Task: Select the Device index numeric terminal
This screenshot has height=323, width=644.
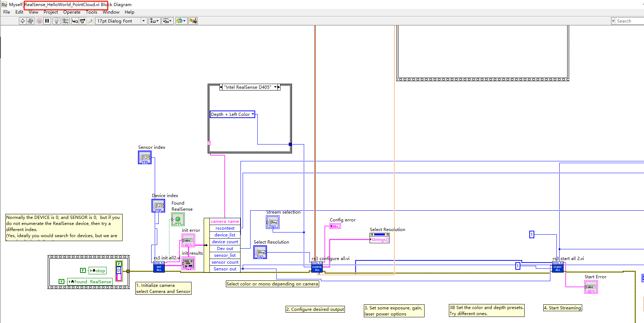Action: [158, 206]
